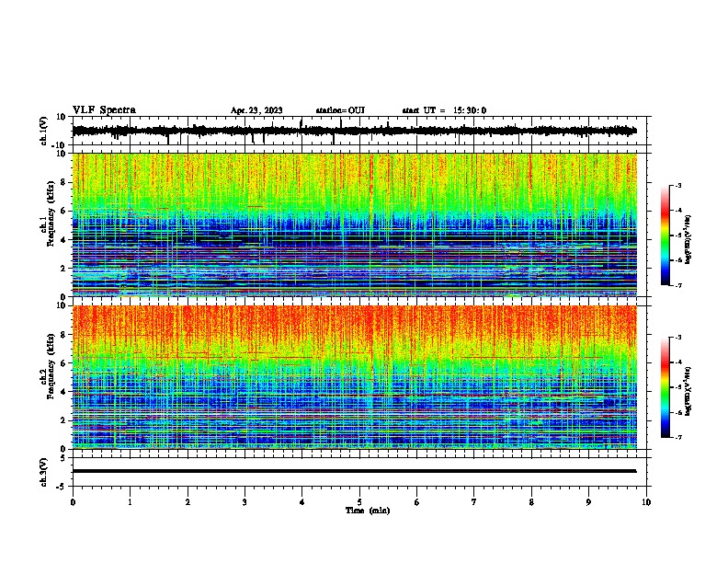This screenshot has height=563, width=728.
Task: Click the log(PSD) label beside ch.1 colorbar
Action: click(x=688, y=239)
